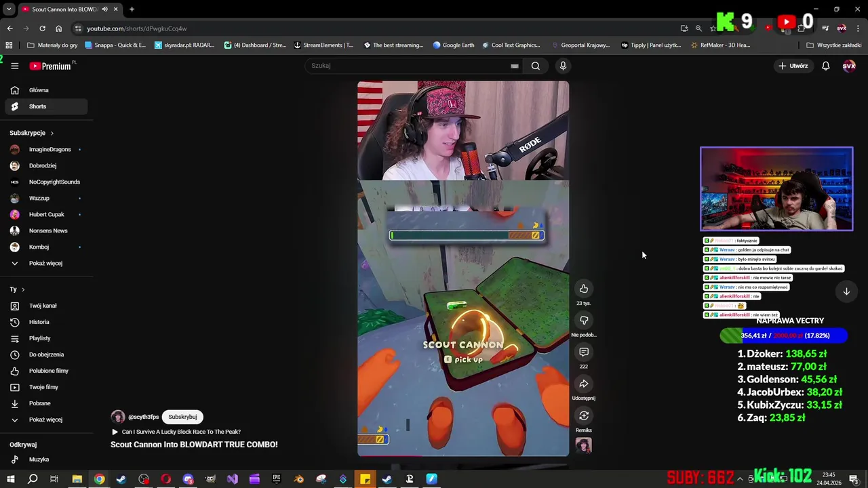The width and height of the screenshot is (868, 488).
Task: Open the comments on this Short
Action: pyautogui.click(x=583, y=352)
